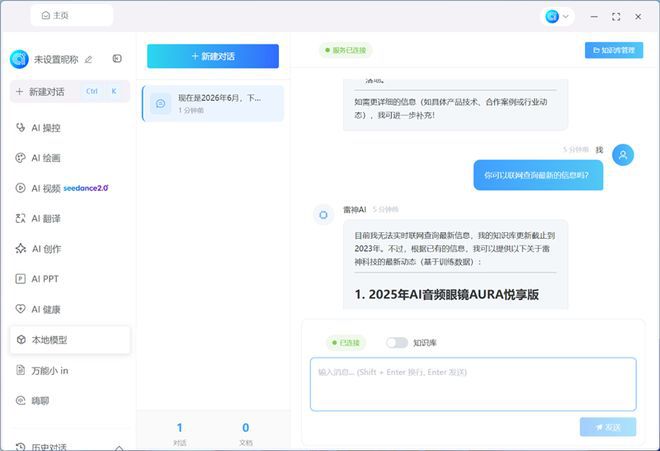Click the 未设置昵称 nickname text

[56, 60]
